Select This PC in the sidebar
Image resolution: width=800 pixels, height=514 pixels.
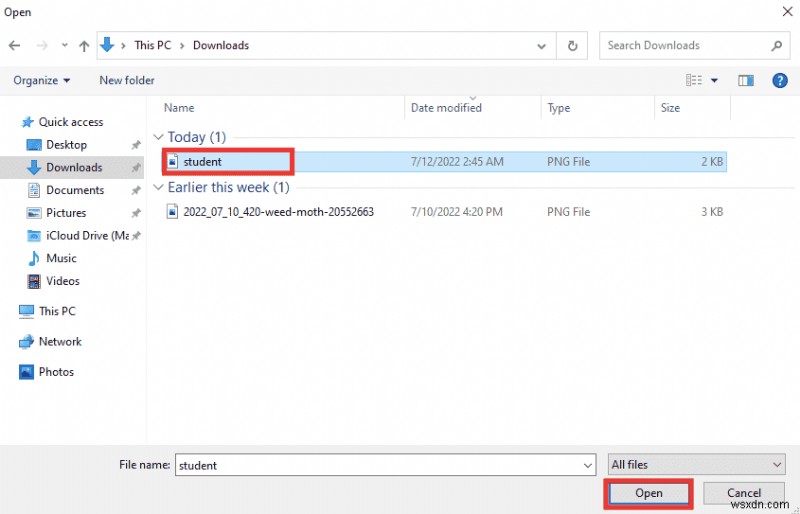[57, 311]
